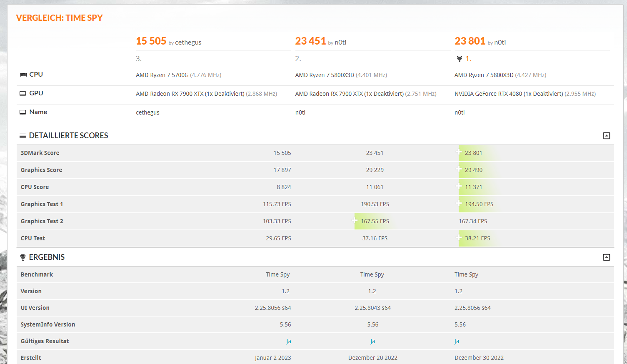Click the 'SystemInfo Version' row label
Viewport: 627px width, 364px height.
point(48,324)
